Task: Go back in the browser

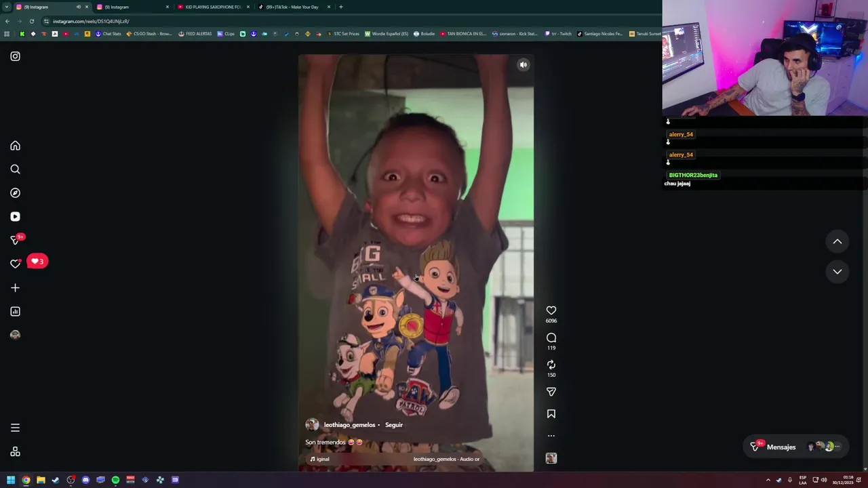Action: click(7, 21)
